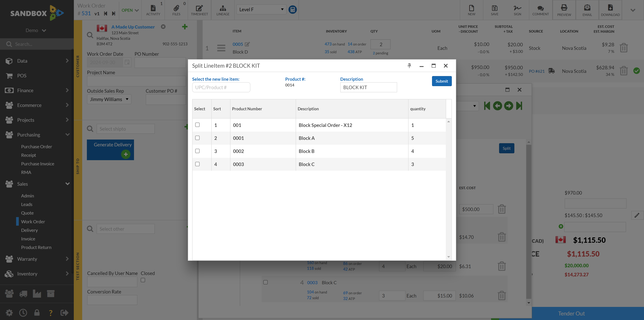Click the UPC/Product # input field
644x320 pixels.
[221, 87]
